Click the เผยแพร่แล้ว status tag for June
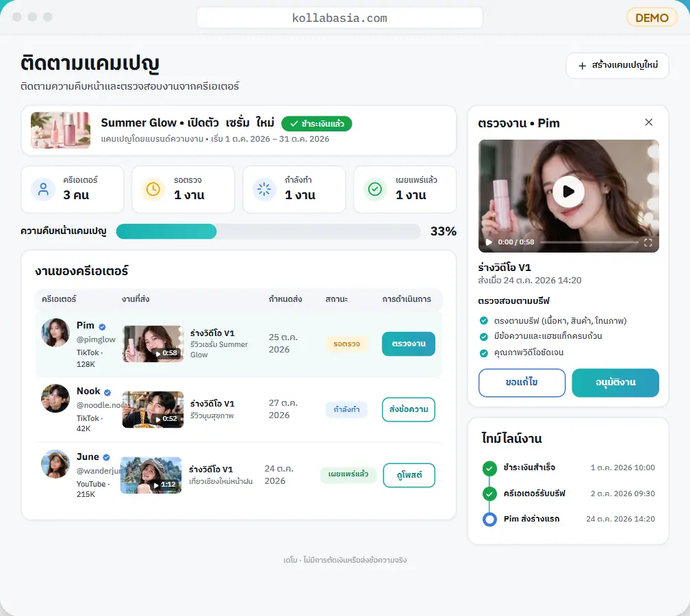Viewport: 690px width, 616px height. (348, 474)
